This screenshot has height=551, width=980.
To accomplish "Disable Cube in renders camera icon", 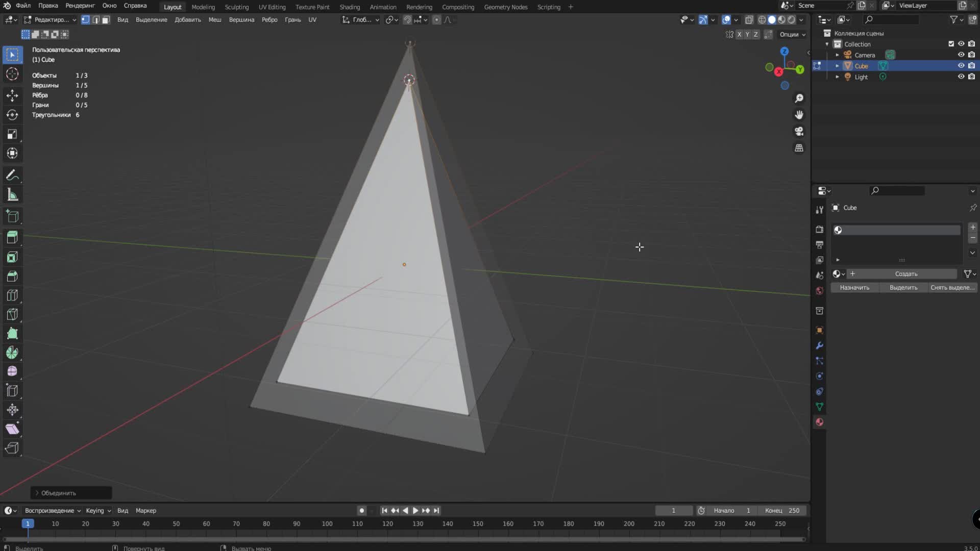I will (971, 66).
